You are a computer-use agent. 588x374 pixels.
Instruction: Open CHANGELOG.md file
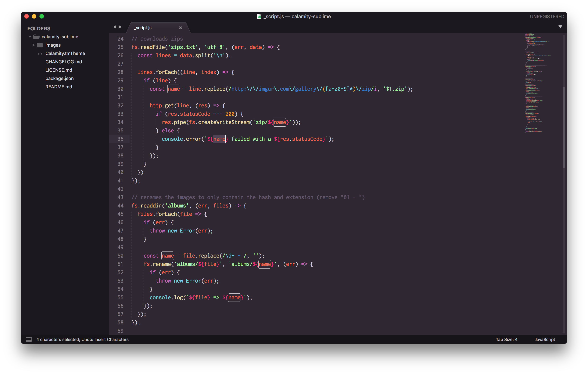tap(63, 62)
